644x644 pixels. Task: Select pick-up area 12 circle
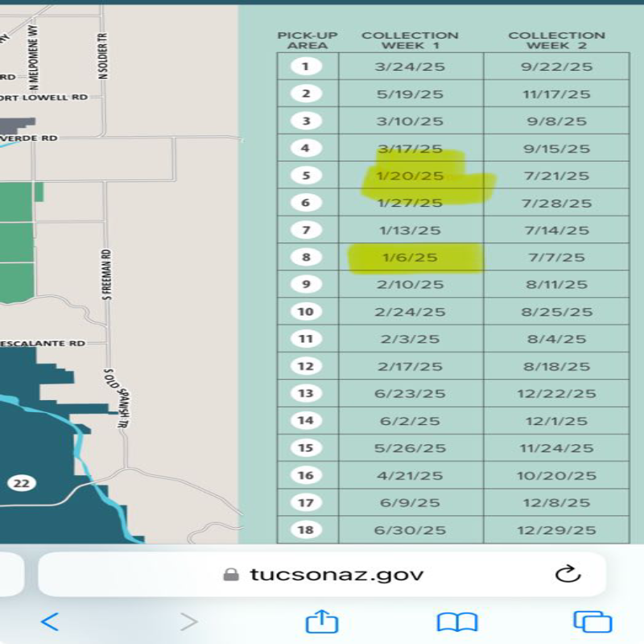(x=306, y=366)
